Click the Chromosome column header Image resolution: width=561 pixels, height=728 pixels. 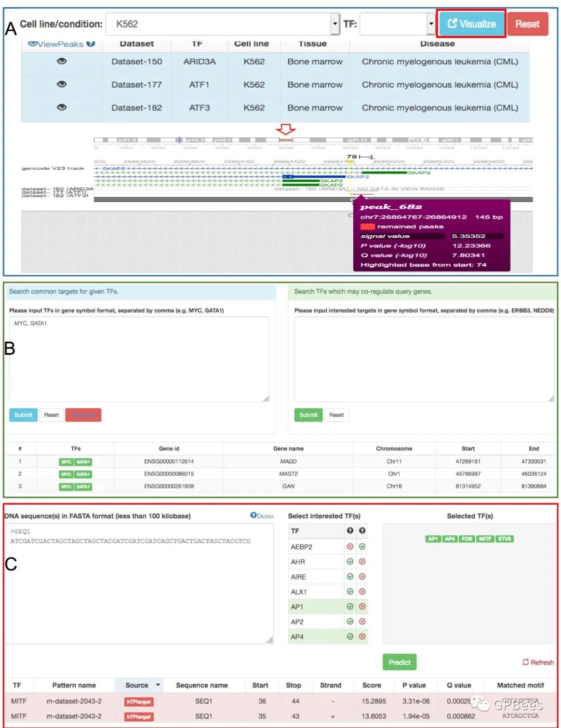coord(394,449)
